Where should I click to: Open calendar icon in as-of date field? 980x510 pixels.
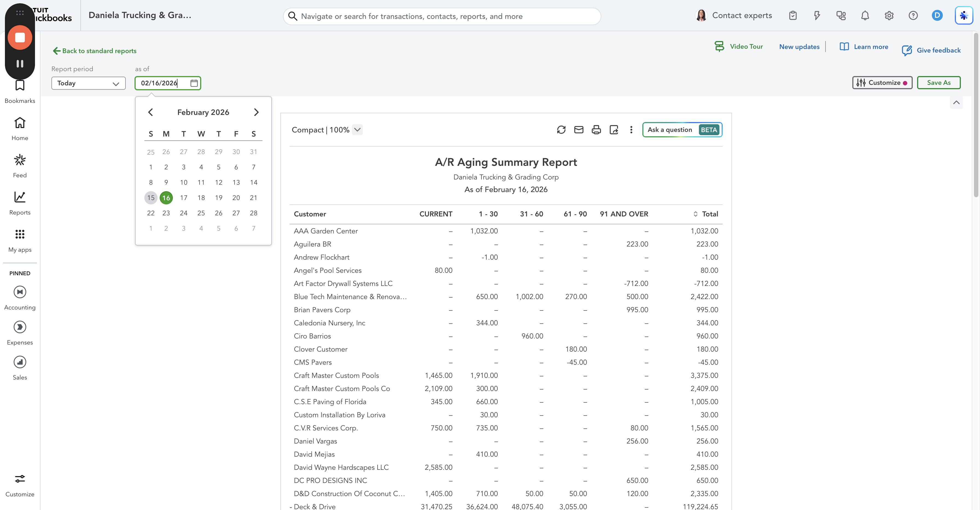coord(194,83)
